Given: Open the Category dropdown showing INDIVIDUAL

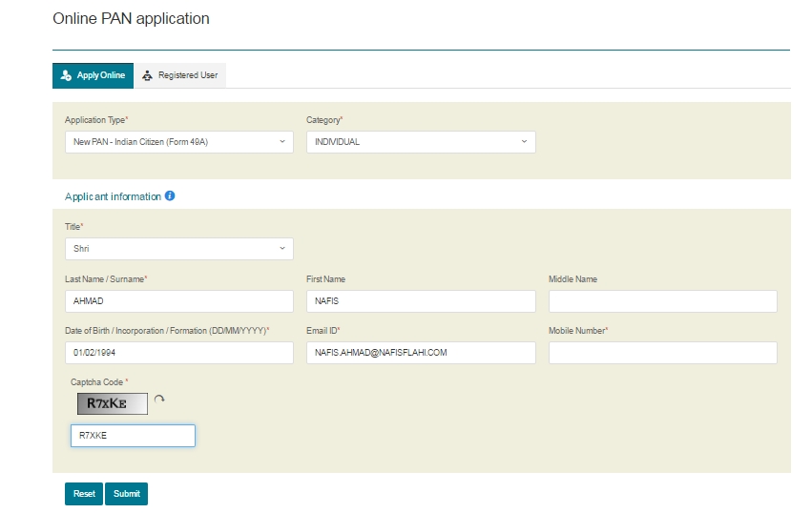Looking at the screenshot, I should (x=421, y=142).
